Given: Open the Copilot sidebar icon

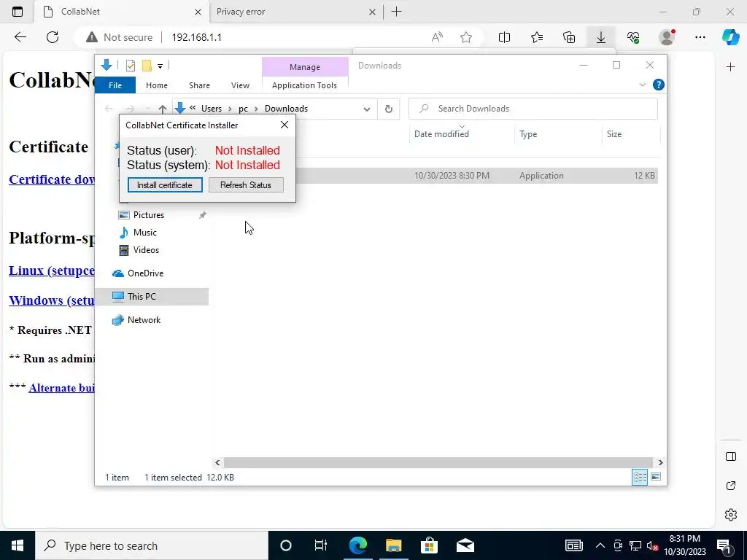Looking at the screenshot, I should (x=730, y=37).
